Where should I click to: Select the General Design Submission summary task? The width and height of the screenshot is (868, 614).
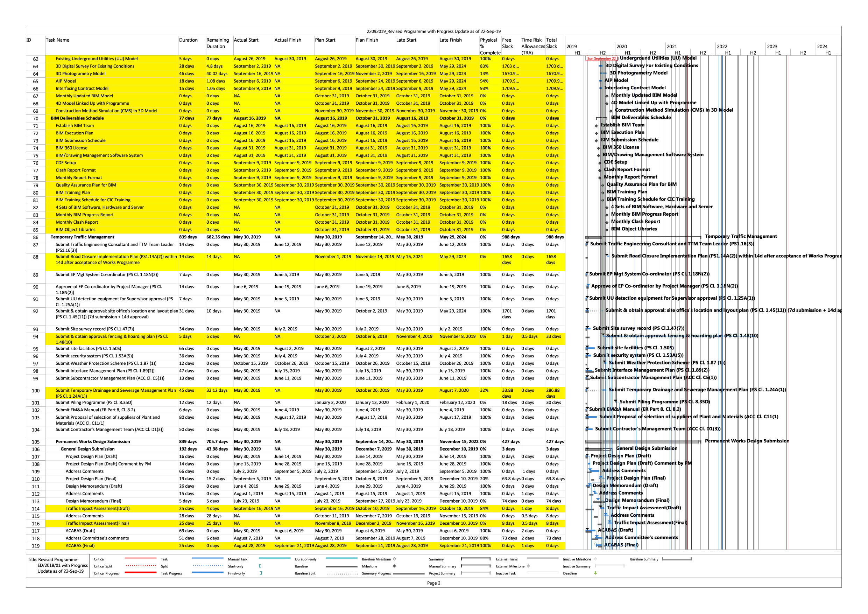click(x=87, y=449)
